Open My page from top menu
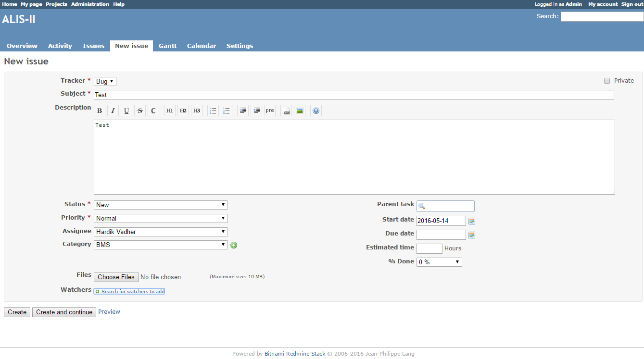This screenshot has height=359, width=644. click(31, 4)
